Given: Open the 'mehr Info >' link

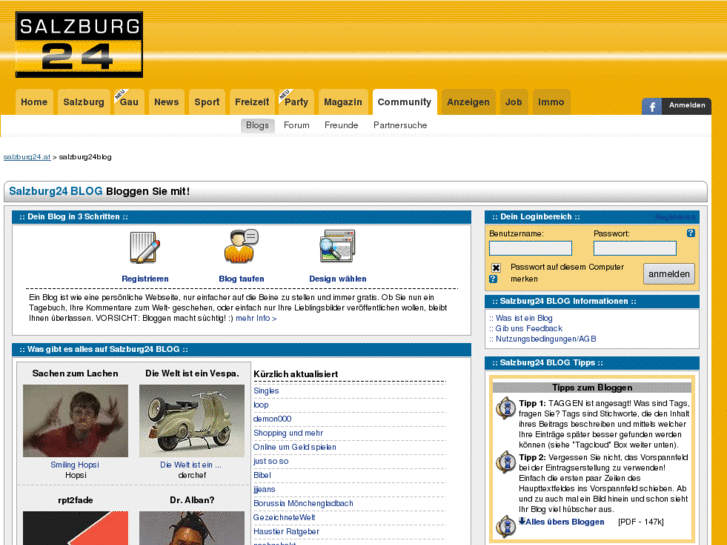Looking at the screenshot, I should pos(256,318).
